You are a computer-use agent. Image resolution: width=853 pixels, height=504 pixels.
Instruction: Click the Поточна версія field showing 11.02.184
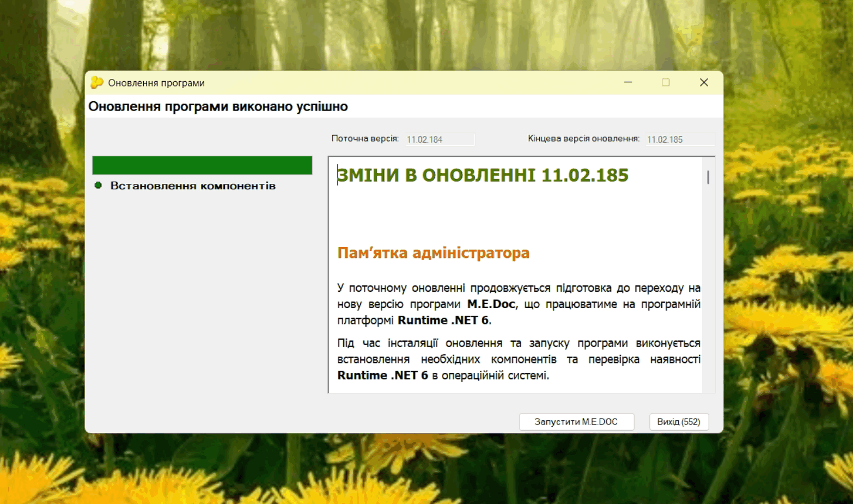click(440, 139)
